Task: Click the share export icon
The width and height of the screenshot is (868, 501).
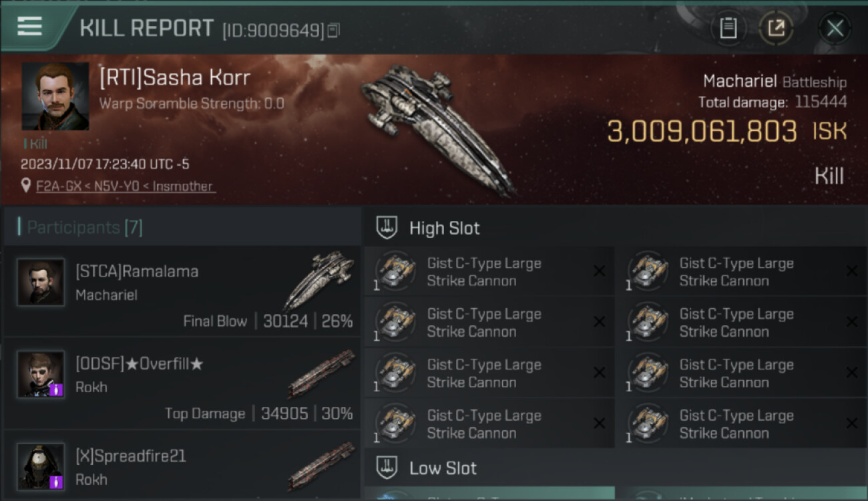Action: click(776, 28)
